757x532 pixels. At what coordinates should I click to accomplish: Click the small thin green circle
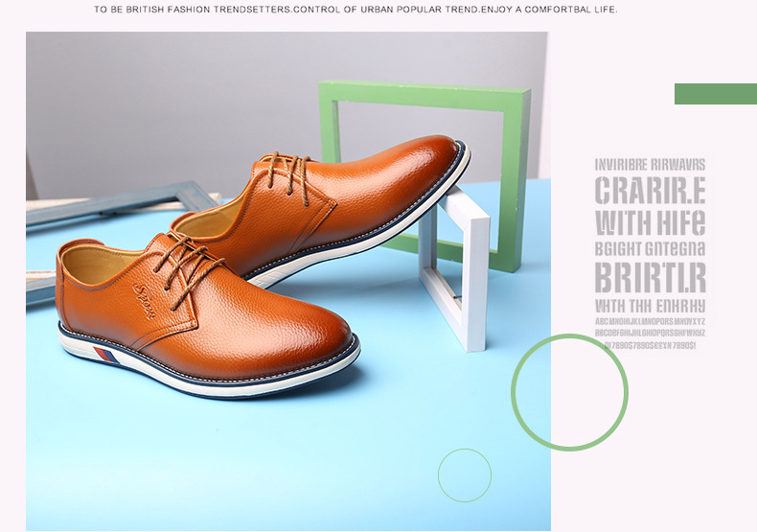(x=465, y=475)
